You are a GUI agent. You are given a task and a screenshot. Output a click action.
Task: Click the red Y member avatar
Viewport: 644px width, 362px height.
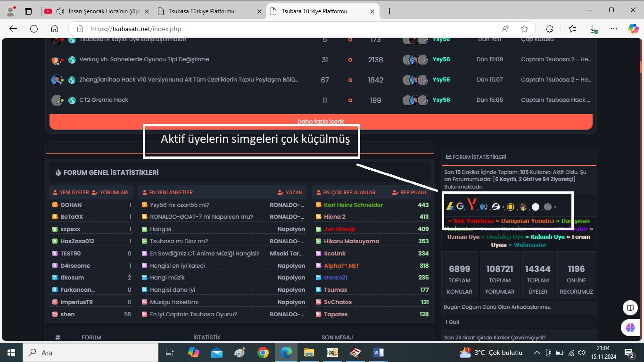472,204
